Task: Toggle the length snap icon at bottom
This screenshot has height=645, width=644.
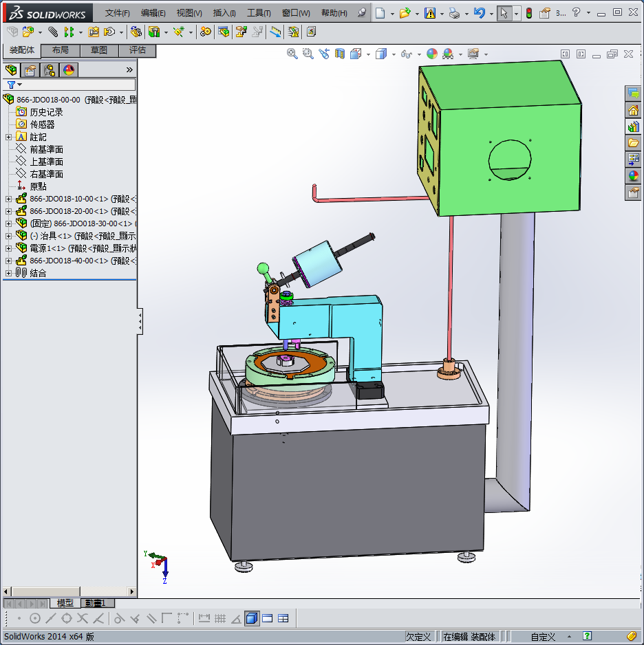Action: 204,618
